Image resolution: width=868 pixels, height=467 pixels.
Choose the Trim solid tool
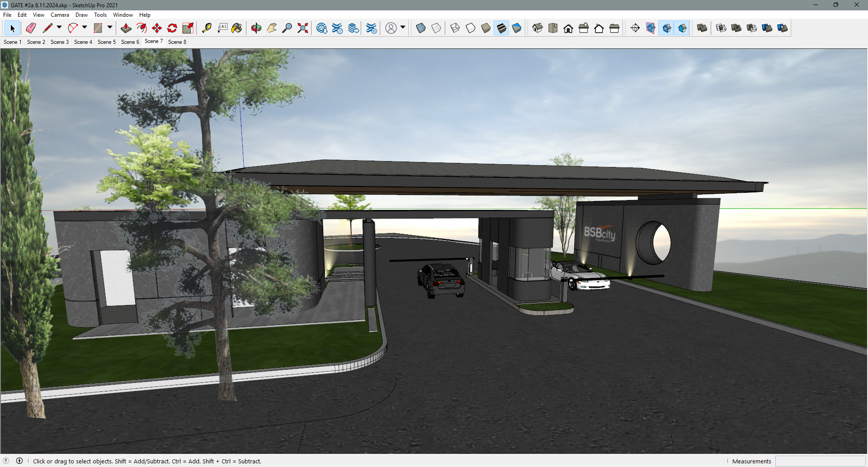[x=767, y=28]
